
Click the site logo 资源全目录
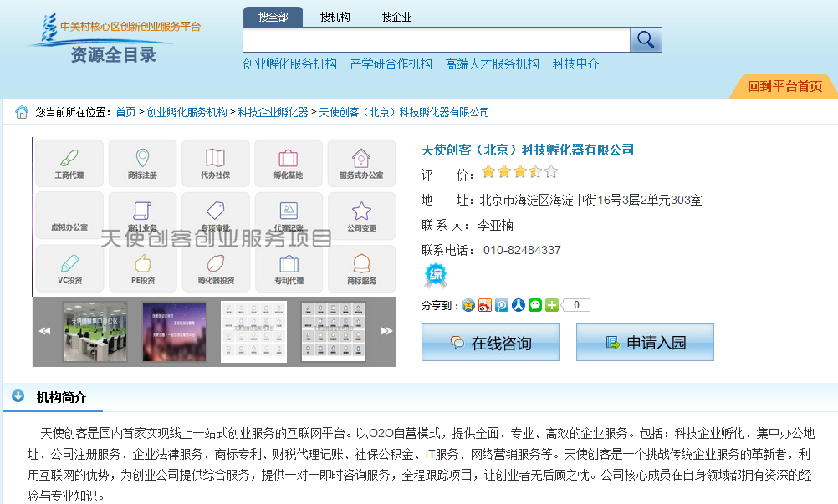tap(114, 38)
